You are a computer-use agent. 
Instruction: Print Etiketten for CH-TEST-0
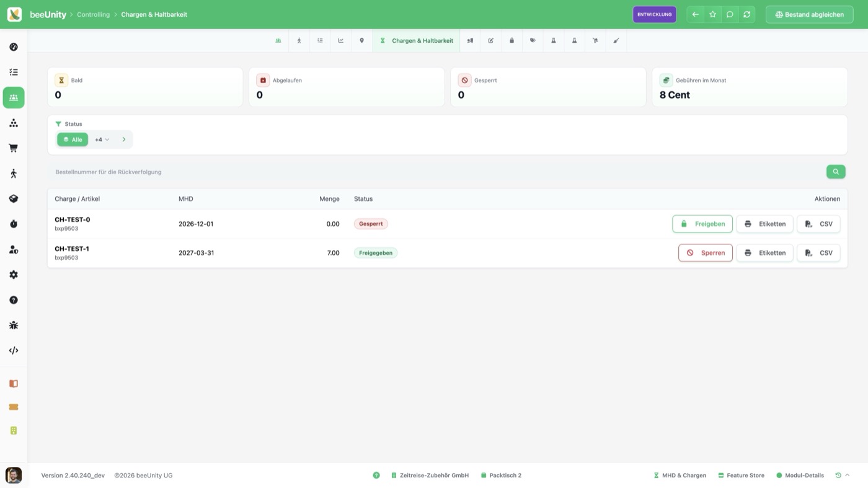point(764,224)
